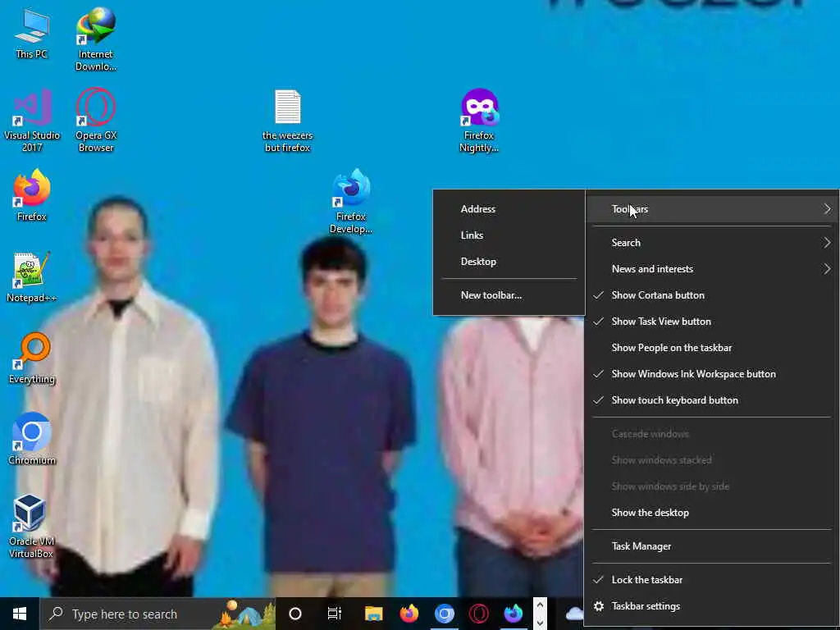
Task: Click the search highlights campfire illustration
Action: (244, 614)
